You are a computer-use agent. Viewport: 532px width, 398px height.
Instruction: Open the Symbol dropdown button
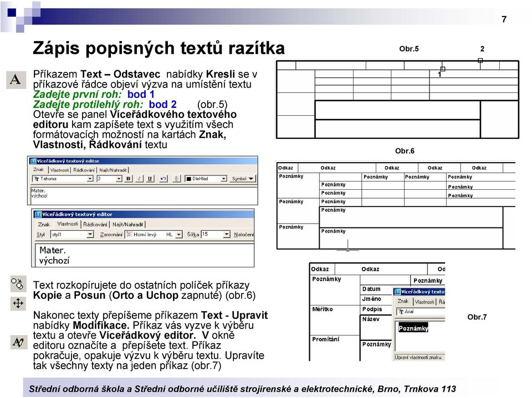coord(242,179)
